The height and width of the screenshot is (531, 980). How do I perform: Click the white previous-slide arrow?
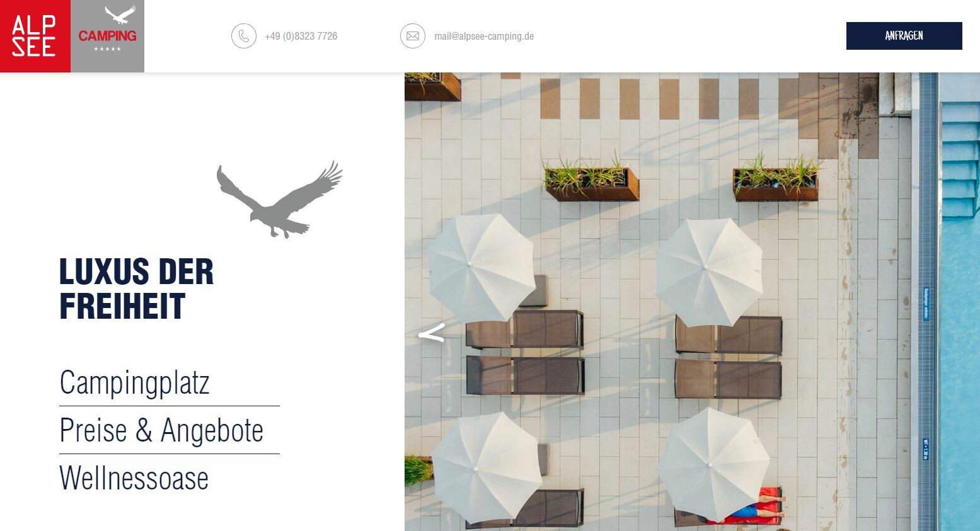click(432, 333)
